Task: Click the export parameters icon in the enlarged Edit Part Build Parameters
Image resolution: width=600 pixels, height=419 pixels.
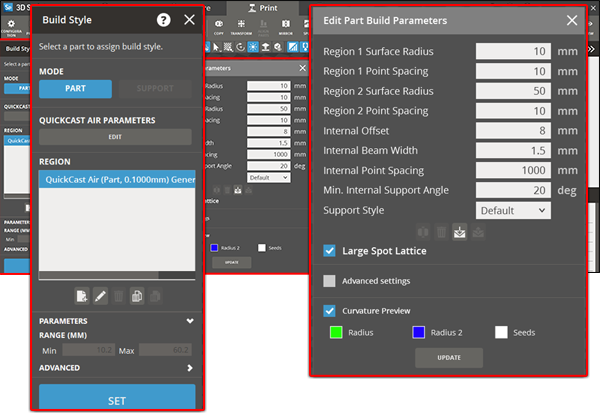Action: coord(478,232)
